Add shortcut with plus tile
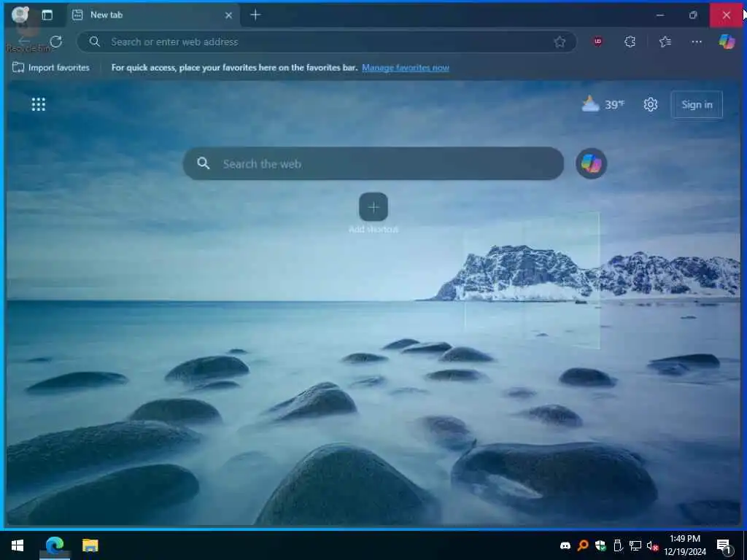 click(x=373, y=207)
